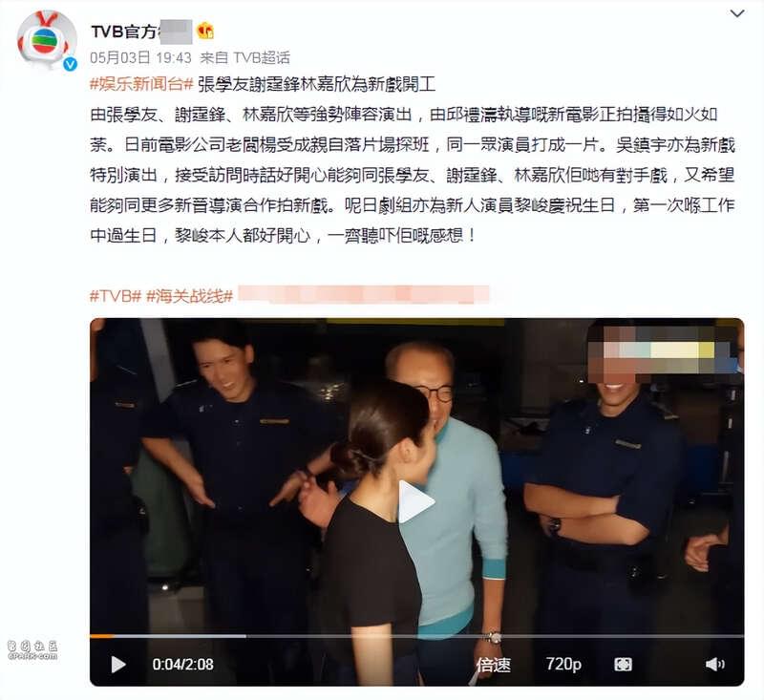Click the small play button in video controls
Image resolution: width=764 pixels, height=700 pixels.
tap(117, 665)
